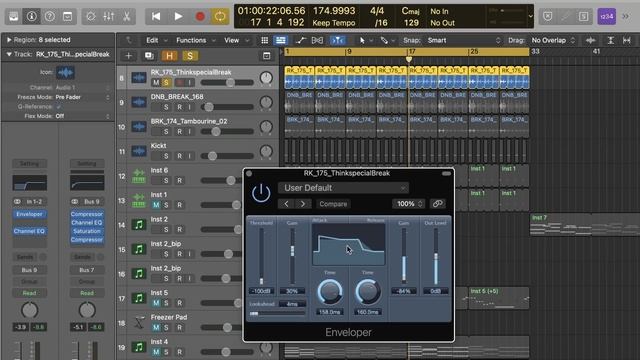Screen dimensions: 640x360
Task: Adjust the Kickt track volume slider
Action: [227, 156]
